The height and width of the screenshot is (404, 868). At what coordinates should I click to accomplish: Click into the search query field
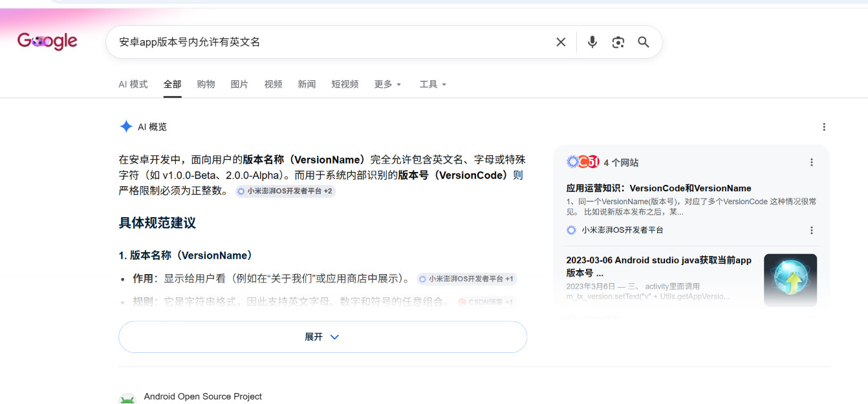coord(330,42)
